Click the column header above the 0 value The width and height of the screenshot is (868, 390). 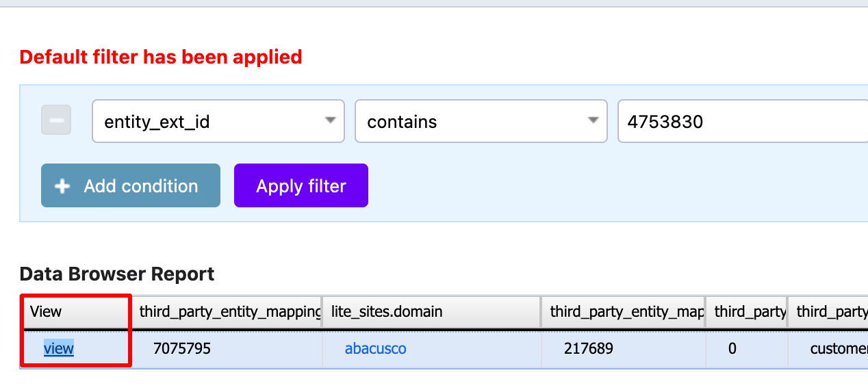tap(747, 312)
